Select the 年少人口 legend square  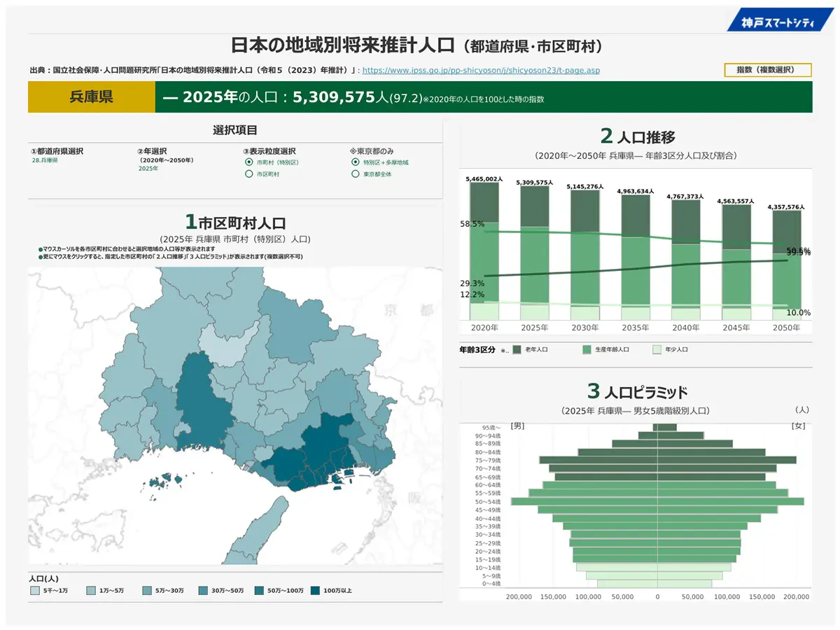pos(656,349)
